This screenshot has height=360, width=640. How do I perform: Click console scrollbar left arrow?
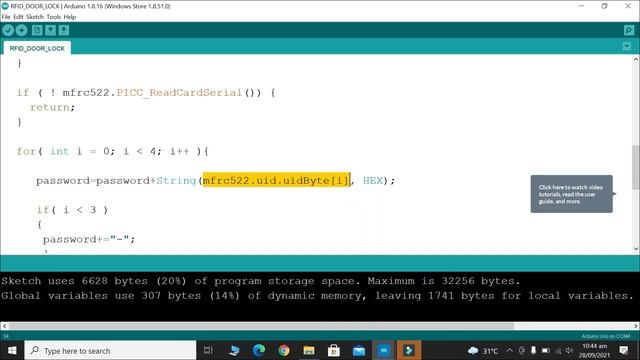pos(4,326)
